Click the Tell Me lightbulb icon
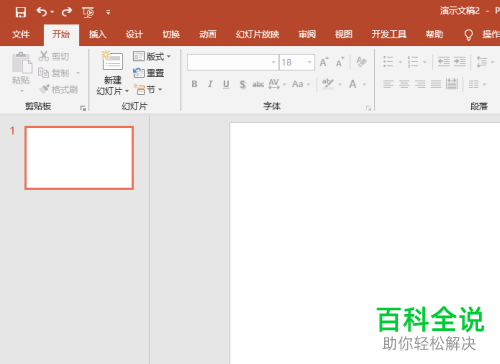 pos(469,35)
